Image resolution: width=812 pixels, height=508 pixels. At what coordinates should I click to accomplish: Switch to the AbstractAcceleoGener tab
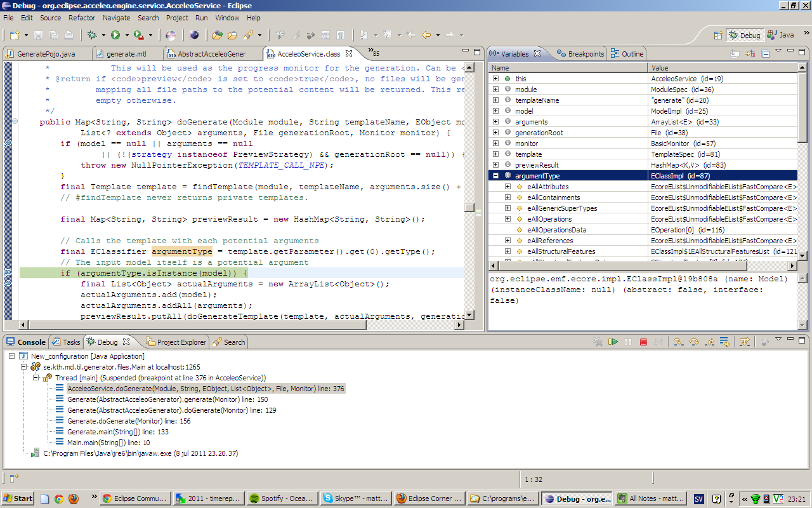click(x=211, y=54)
